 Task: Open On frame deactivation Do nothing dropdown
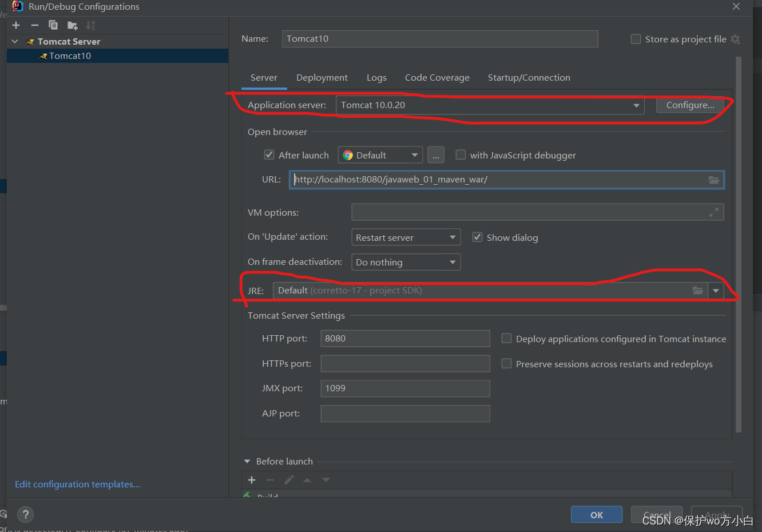pyautogui.click(x=406, y=262)
